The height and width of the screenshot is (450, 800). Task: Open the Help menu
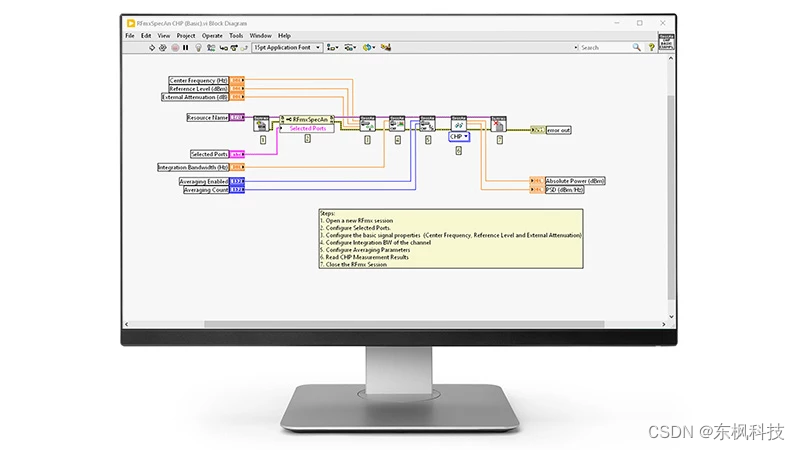click(284, 36)
